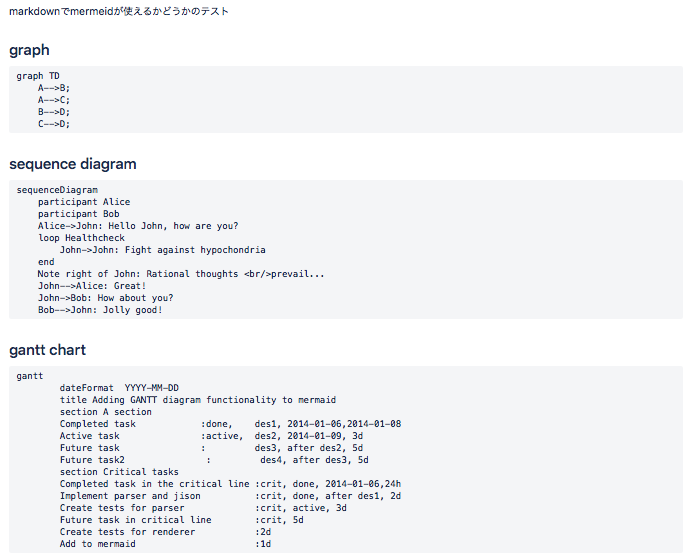The width and height of the screenshot is (694, 559).
Task: Click the "dateFormat YYYY-MM-DD" line
Action: point(119,388)
